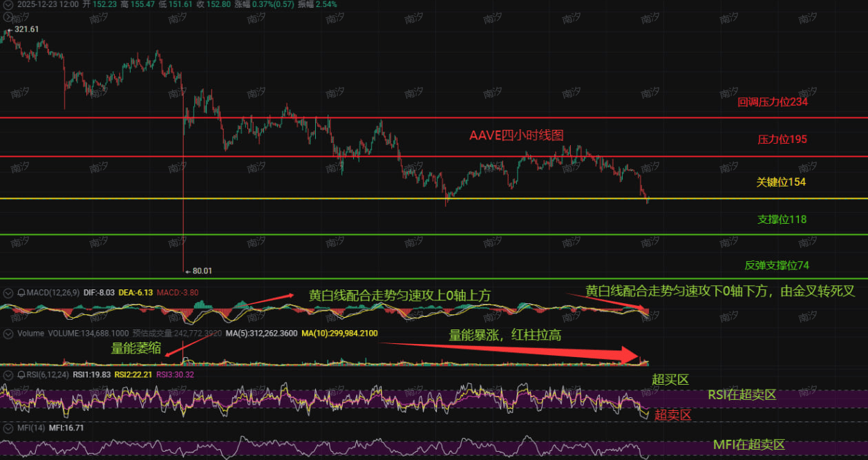Select the MACD:-3.80 value
This screenshot has width=868, height=460.
pyautogui.click(x=178, y=293)
